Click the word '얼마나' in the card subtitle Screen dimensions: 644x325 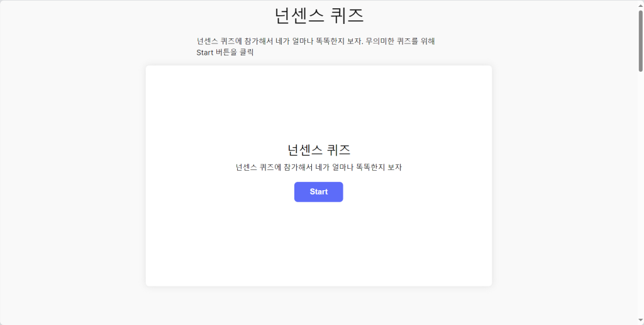[342, 168]
